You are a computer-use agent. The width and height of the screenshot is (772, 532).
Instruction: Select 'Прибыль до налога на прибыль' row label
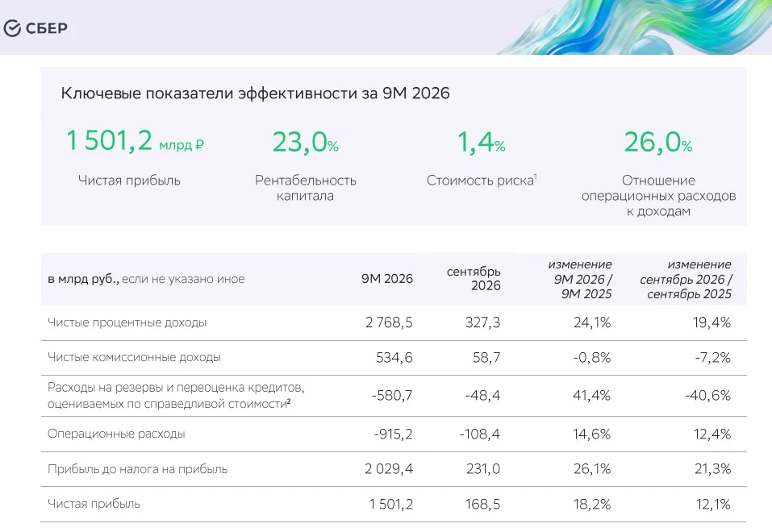pyautogui.click(x=137, y=469)
